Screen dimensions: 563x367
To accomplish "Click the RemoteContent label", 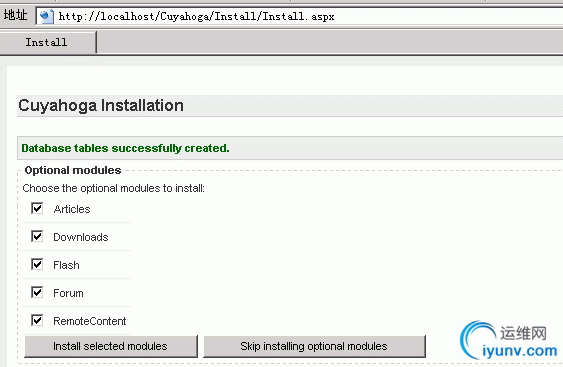I will click(x=90, y=321).
